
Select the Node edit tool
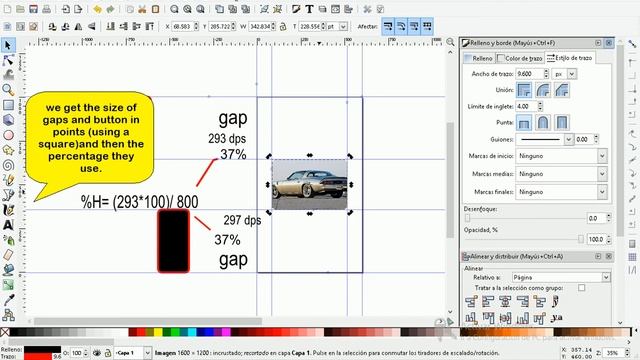(x=8, y=60)
